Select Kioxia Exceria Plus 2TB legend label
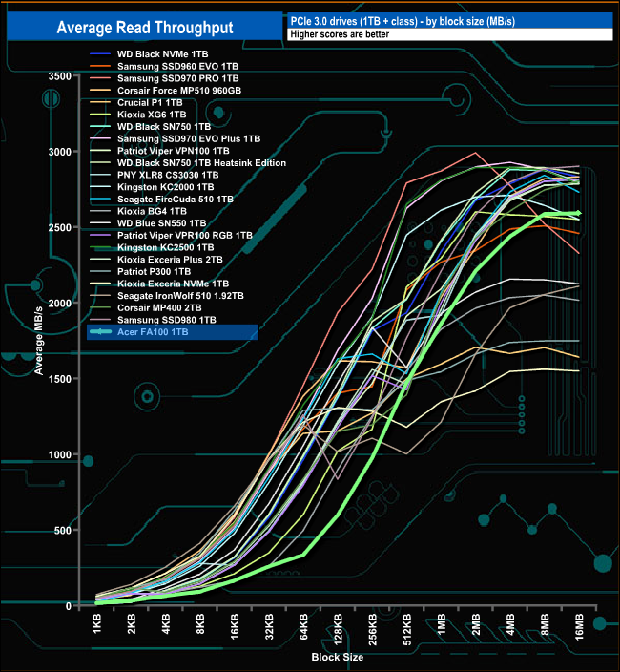 pyautogui.click(x=170, y=260)
